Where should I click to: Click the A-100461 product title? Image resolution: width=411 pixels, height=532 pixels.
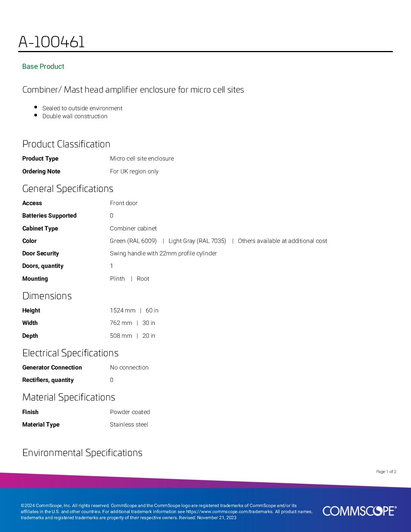[x=51, y=42]
